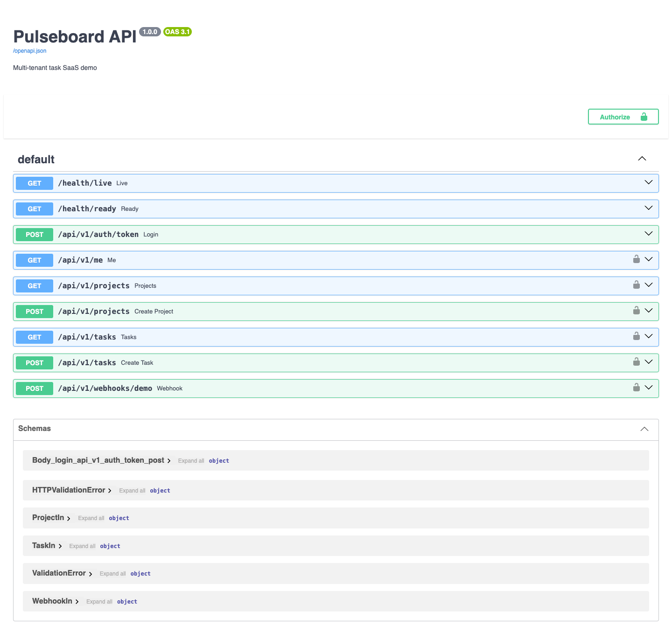Click the lock icon on GET /api/v1/projects
The image size is (672, 639).
point(637,285)
